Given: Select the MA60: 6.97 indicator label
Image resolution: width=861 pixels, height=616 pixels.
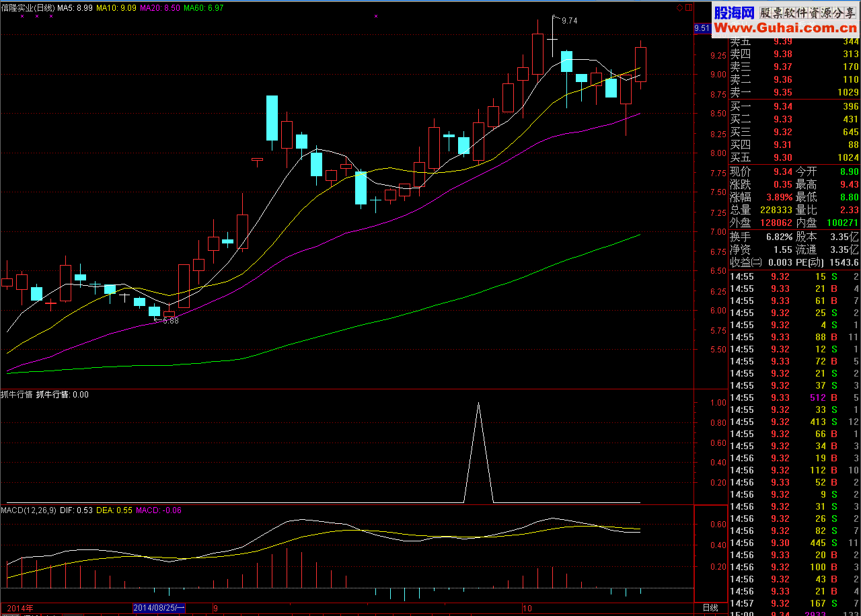Looking at the screenshot, I should click(x=204, y=7).
